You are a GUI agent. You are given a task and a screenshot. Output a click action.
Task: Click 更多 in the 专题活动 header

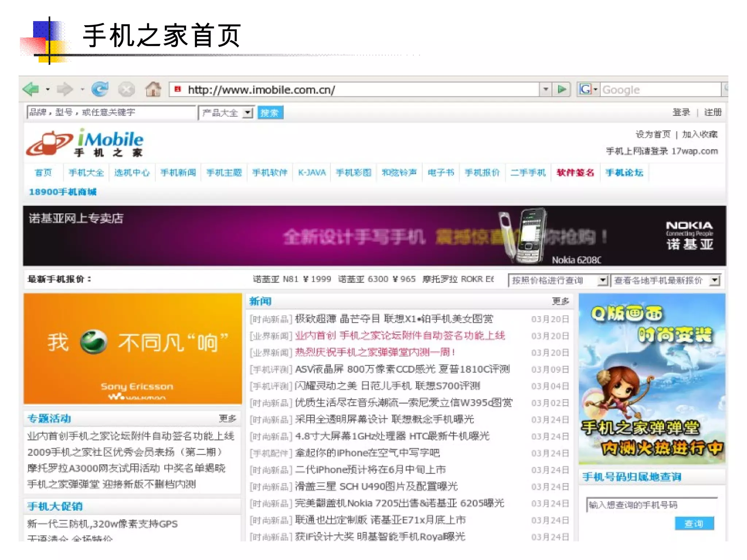(x=228, y=418)
